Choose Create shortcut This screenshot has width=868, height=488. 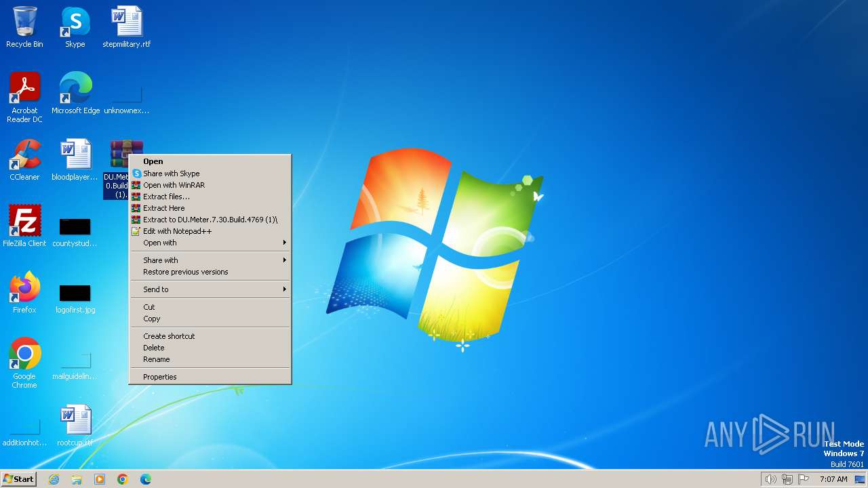[210, 336]
